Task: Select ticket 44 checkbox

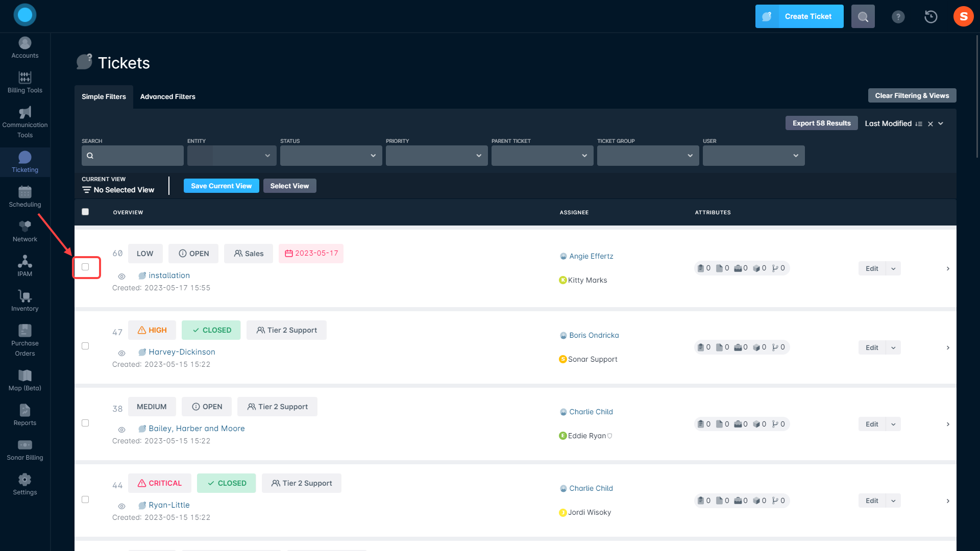Action: [x=85, y=499]
